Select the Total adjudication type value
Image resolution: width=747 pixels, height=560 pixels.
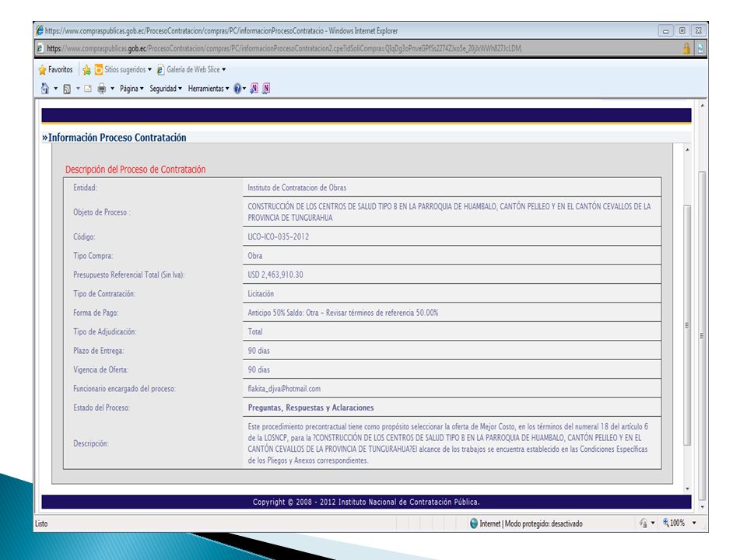(255, 332)
